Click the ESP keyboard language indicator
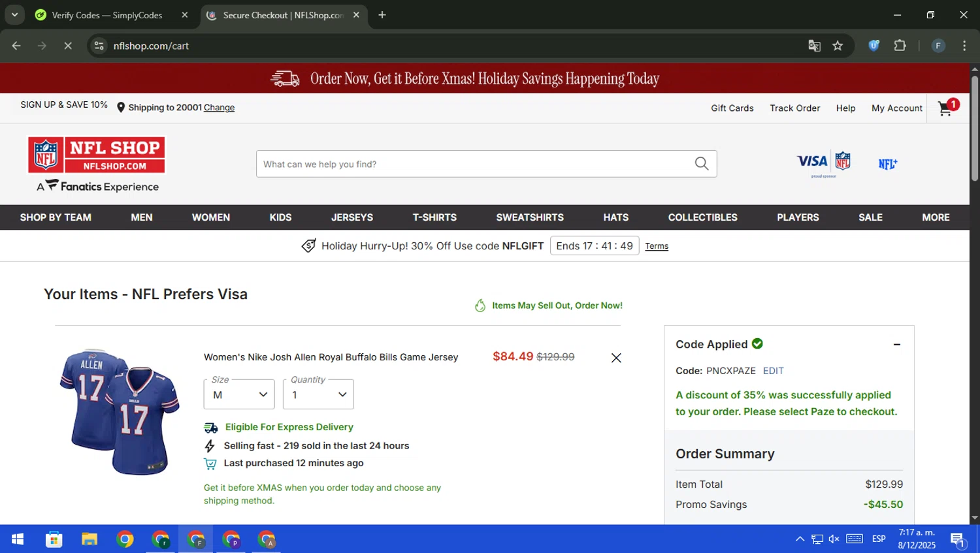Image resolution: width=980 pixels, height=553 pixels. pyautogui.click(x=879, y=539)
